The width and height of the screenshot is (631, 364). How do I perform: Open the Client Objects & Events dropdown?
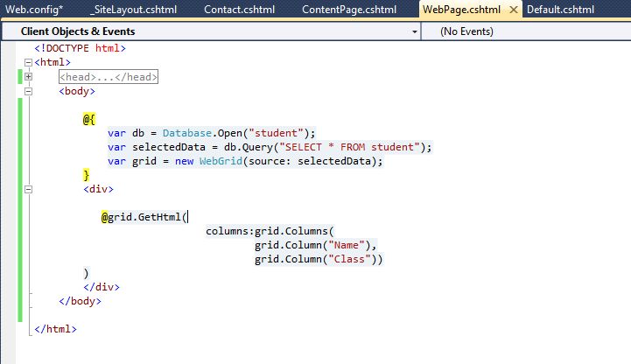[x=415, y=31]
